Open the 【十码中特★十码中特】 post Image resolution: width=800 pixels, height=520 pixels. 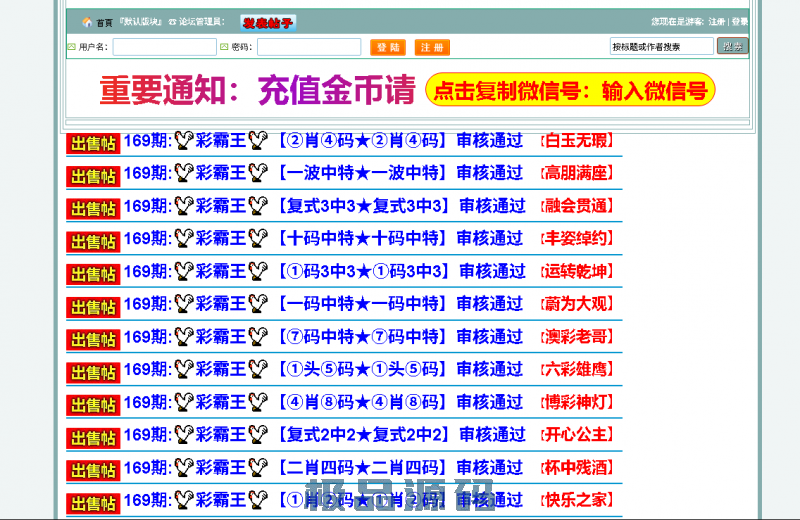tap(362, 239)
